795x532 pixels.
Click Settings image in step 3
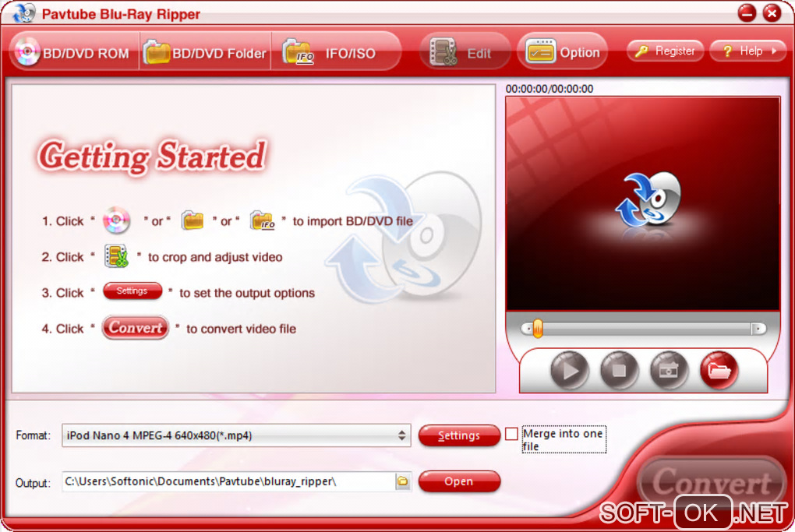coord(132,291)
